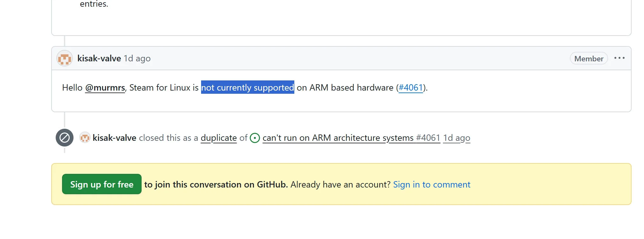Click 'Steam for Linux is' text
Image resolution: width=644 pixels, height=239 pixels.
pos(164,88)
